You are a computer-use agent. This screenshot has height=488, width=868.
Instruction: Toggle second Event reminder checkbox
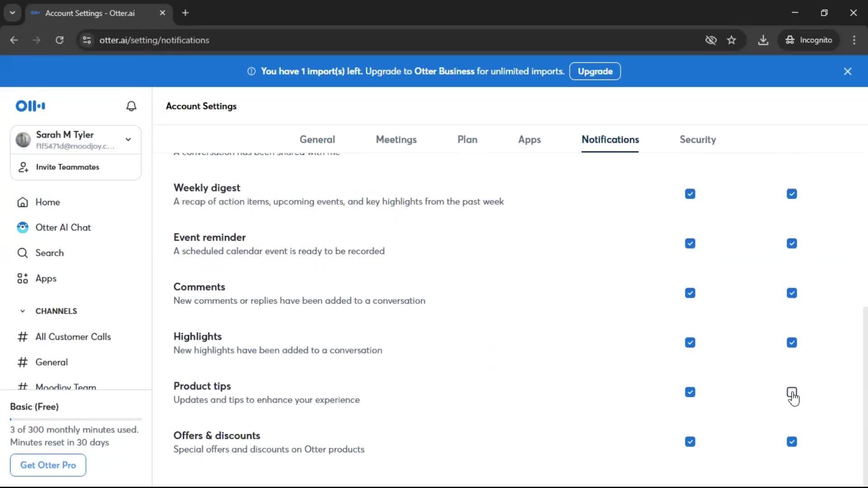pyautogui.click(x=792, y=244)
